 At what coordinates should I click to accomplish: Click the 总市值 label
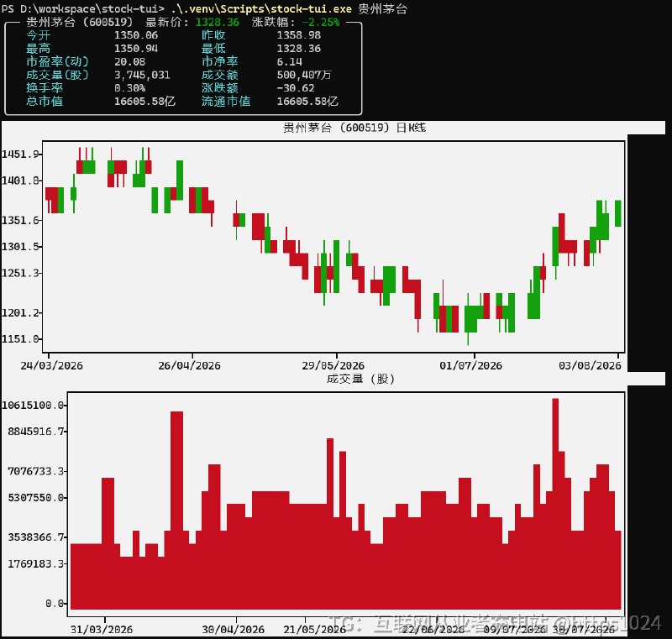[45, 102]
